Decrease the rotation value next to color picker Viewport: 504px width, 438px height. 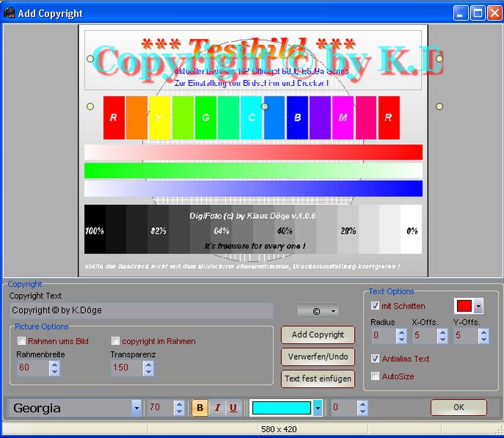pos(363,412)
